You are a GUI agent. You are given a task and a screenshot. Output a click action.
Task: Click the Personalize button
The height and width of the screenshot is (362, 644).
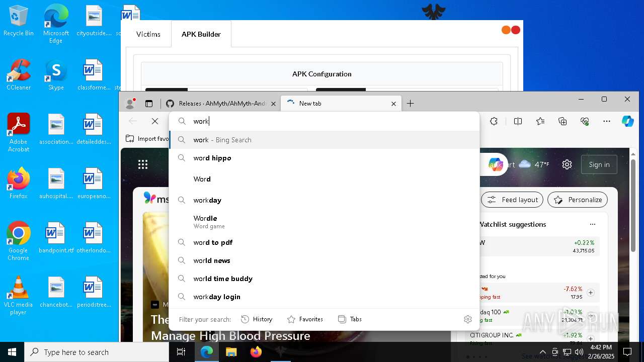point(578,200)
